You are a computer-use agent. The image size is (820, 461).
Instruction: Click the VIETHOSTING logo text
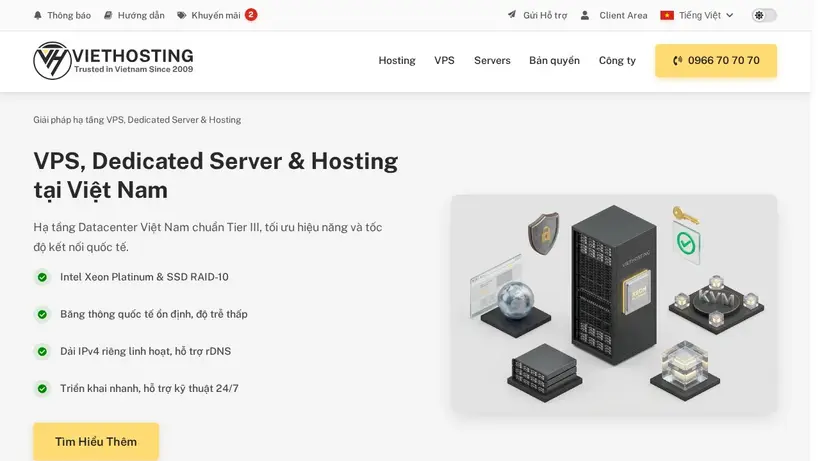point(133,55)
